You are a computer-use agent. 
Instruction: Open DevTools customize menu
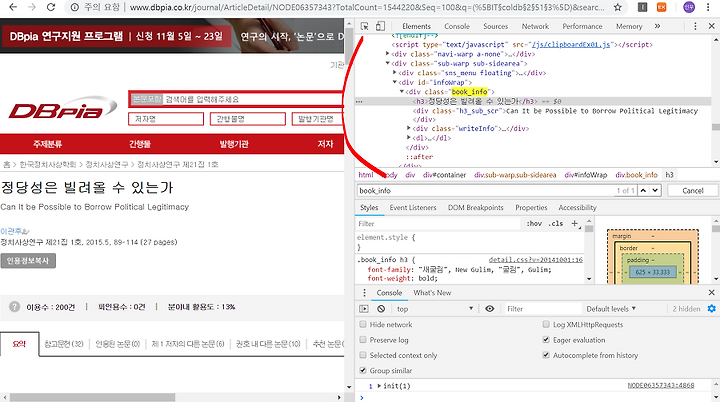coord(695,26)
